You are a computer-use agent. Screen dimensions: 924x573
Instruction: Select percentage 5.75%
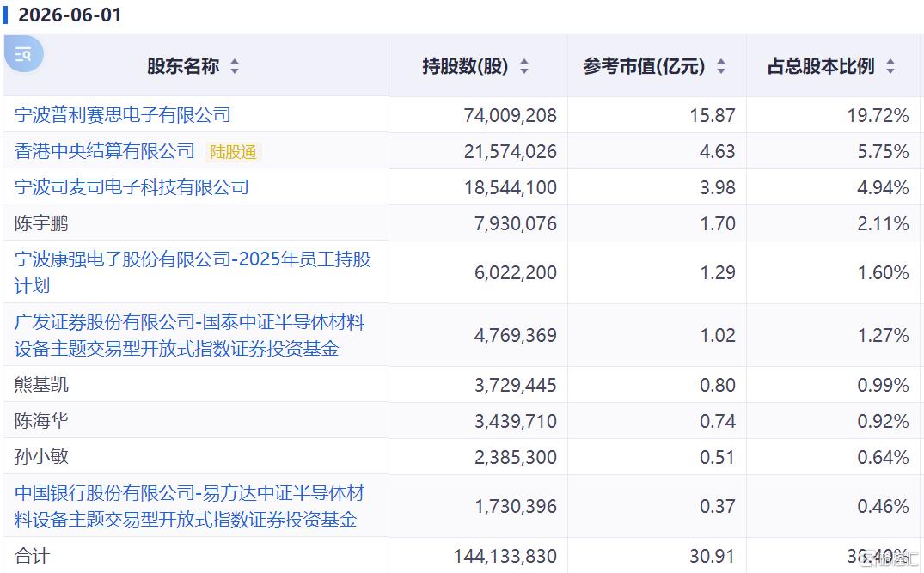click(883, 152)
